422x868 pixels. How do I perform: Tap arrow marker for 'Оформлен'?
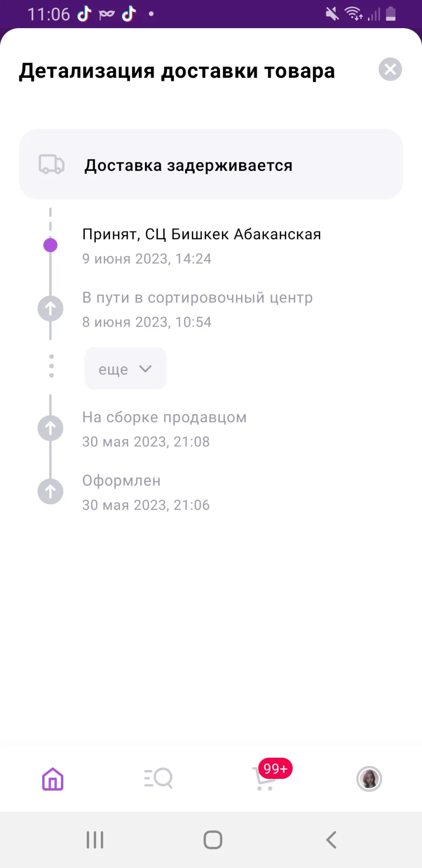[x=50, y=491]
